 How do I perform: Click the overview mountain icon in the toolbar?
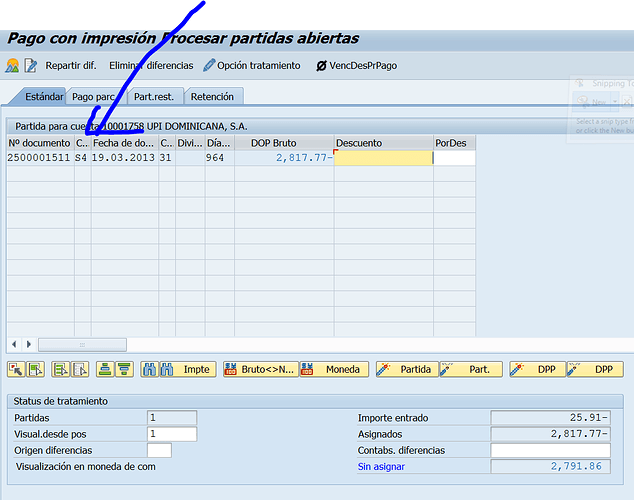[x=12, y=65]
